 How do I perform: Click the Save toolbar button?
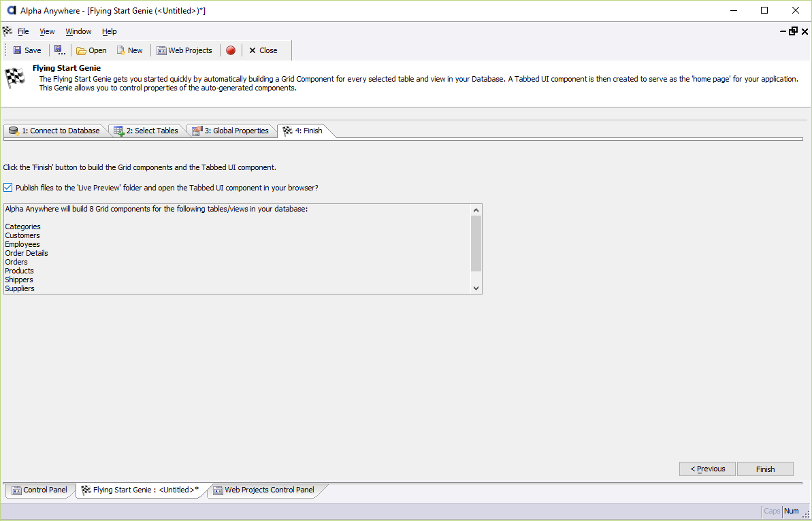(27, 50)
